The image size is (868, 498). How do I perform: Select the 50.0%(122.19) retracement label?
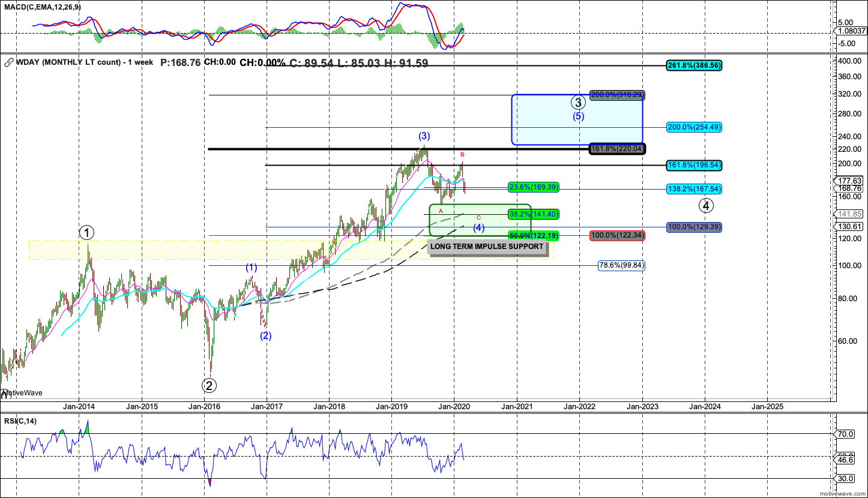click(x=534, y=236)
